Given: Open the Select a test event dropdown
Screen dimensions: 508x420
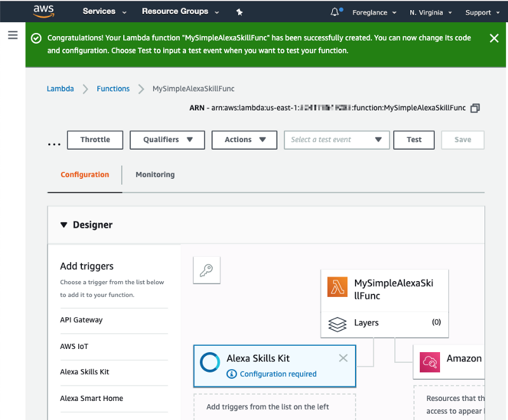Looking at the screenshot, I should [337, 140].
